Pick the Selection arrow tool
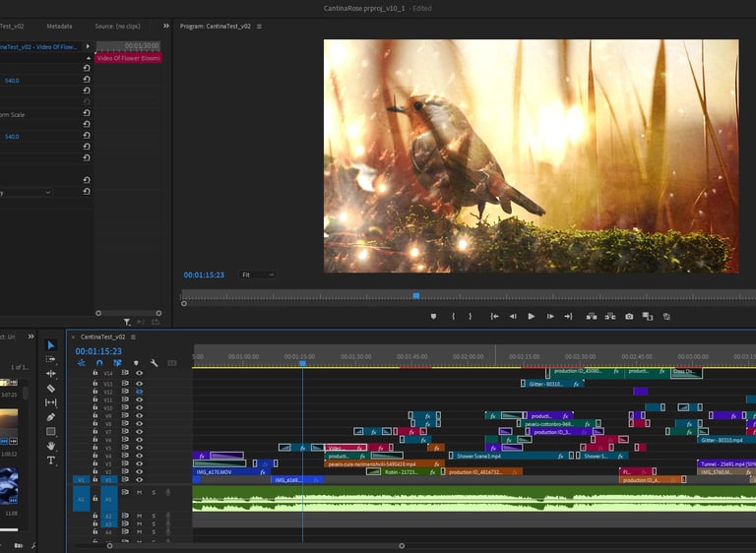This screenshot has height=553, width=756. tap(51, 345)
